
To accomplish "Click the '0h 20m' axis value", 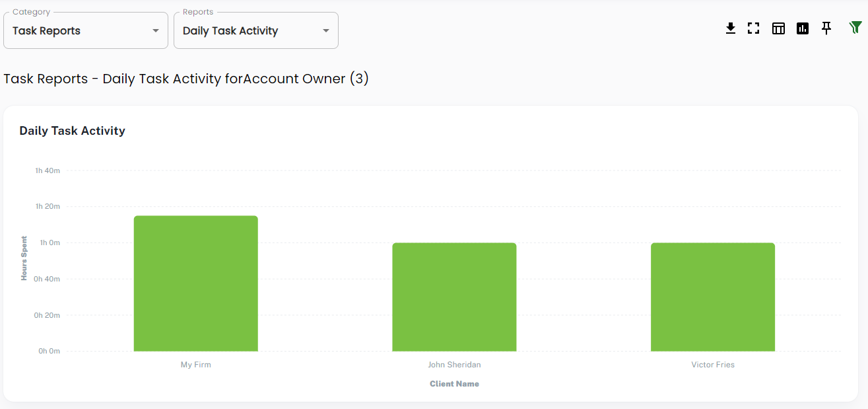I will [x=48, y=315].
